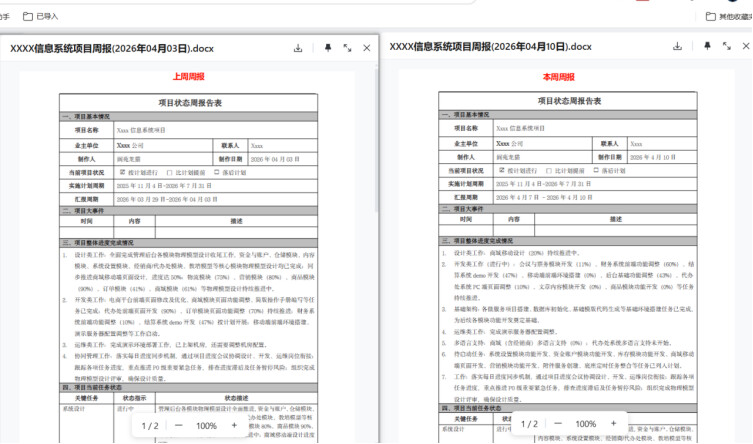
Task: Close the 04月10日 document preview
Action: (x=745, y=46)
